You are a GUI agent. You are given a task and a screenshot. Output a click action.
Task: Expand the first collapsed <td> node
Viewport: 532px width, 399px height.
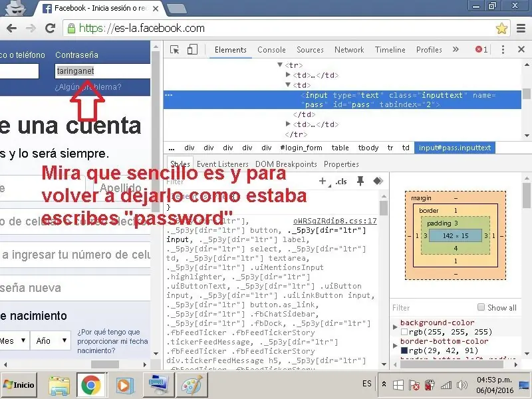pyautogui.click(x=288, y=74)
